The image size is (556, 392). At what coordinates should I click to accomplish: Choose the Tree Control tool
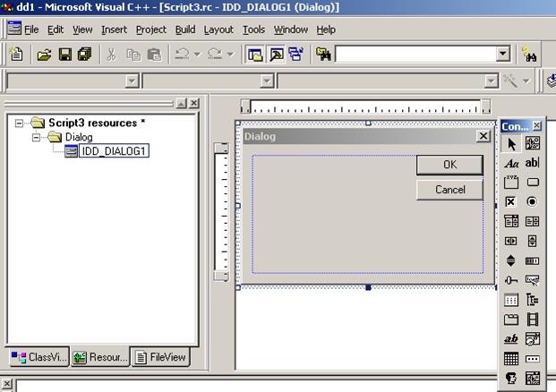[x=532, y=300]
